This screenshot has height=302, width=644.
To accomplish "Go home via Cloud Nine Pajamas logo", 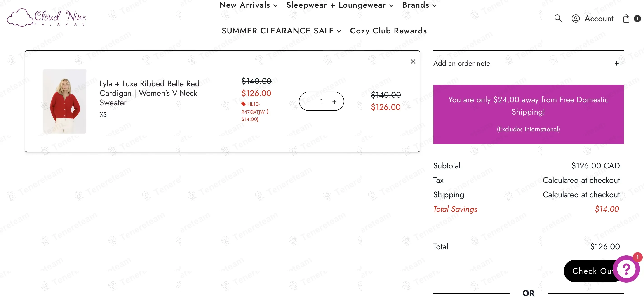I will click(x=47, y=17).
